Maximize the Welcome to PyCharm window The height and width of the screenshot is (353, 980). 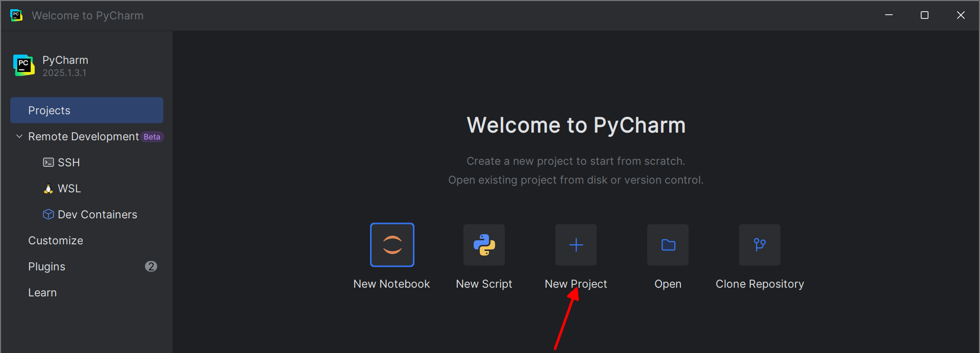pos(924,15)
